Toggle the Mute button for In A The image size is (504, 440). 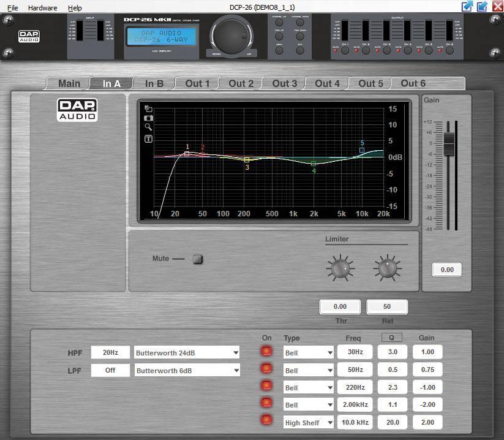(x=198, y=259)
